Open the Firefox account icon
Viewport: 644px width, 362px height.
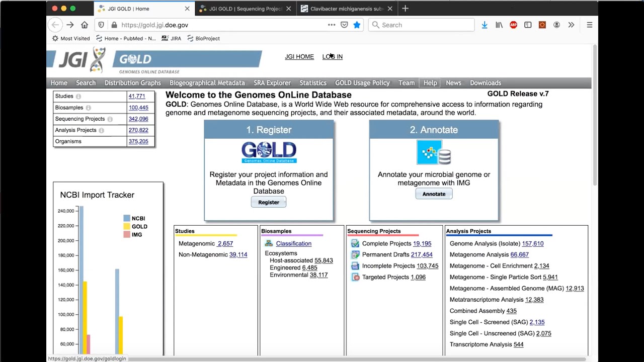pos(556,25)
